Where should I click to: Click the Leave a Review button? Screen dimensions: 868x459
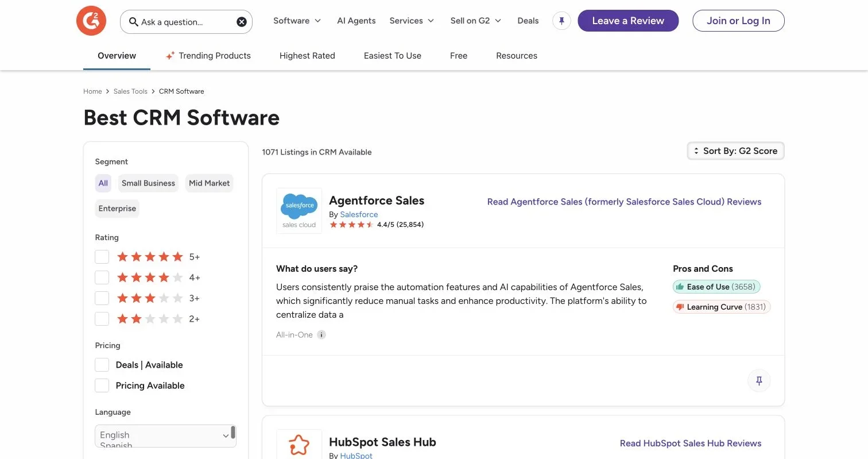coord(628,21)
